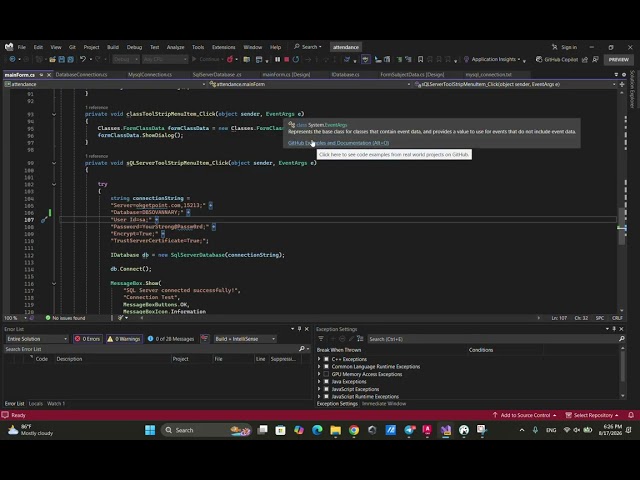Image resolution: width=640 pixels, height=480 pixels.
Task: Click the Search Error List field
Action: coord(151,349)
